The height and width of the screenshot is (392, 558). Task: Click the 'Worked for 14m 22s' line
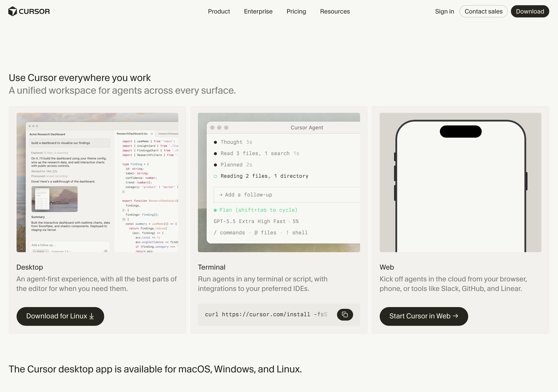pos(44,171)
